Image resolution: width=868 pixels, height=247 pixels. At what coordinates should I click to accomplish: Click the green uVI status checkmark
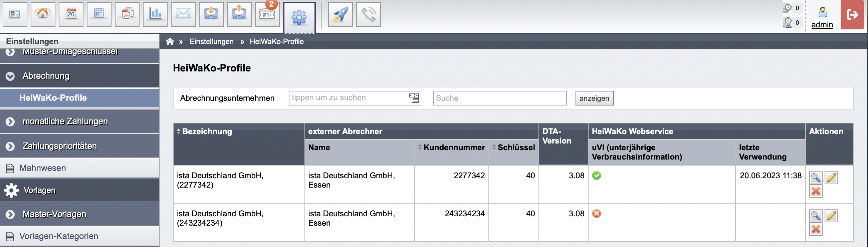[x=597, y=176]
